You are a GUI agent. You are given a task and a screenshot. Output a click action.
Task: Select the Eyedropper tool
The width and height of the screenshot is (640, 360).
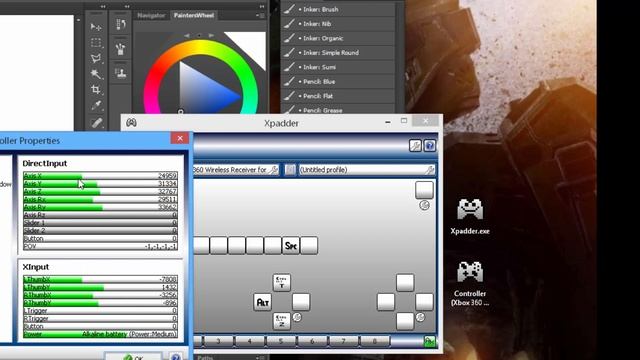pyautogui.click(x=96, y=106)
